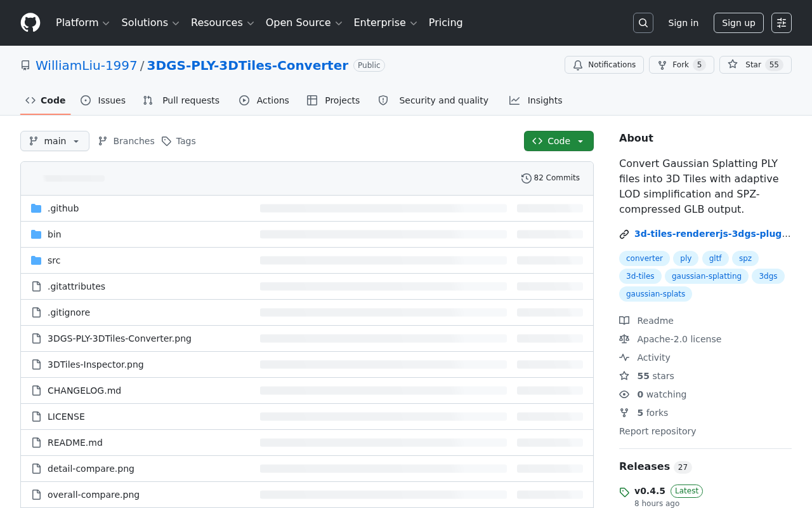Click the search magnifier icon
This screenshot has width=812, height=508.
point(643,23)
